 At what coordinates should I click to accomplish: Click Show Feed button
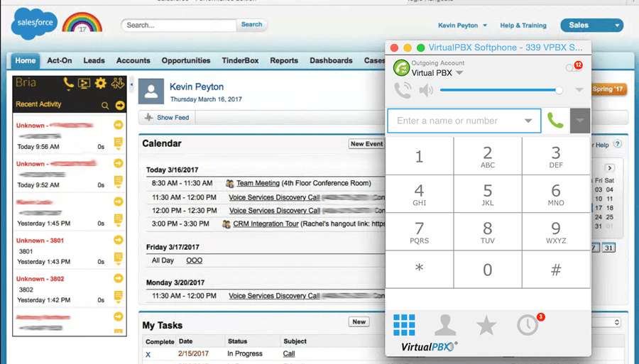(x=167, y=118)
